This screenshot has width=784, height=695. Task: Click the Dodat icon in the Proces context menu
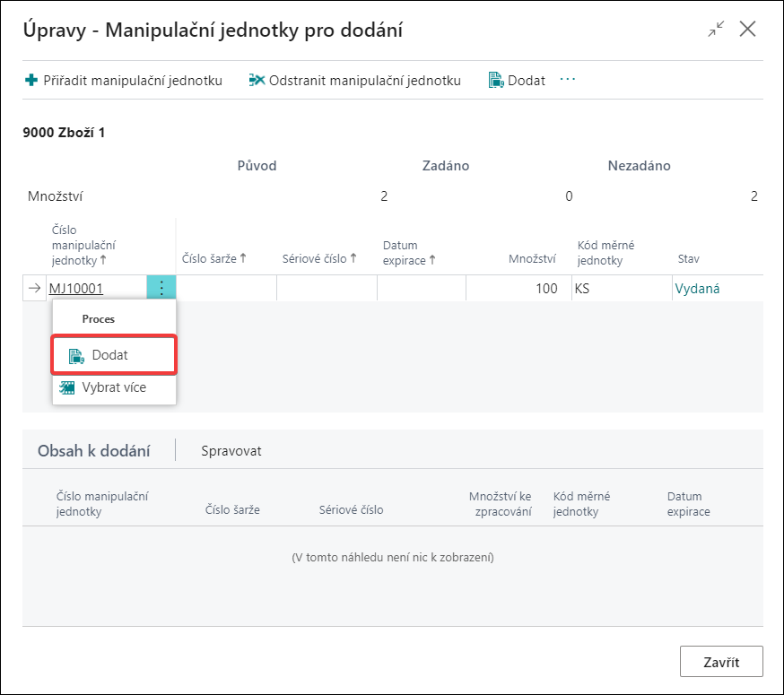tap(76, 355)
